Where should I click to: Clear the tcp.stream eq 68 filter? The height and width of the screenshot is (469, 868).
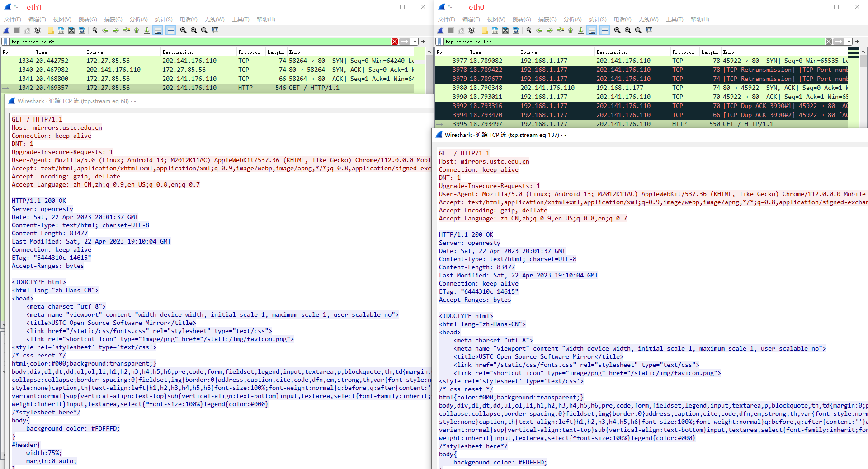pyautogui.click(x=394, y=42)
